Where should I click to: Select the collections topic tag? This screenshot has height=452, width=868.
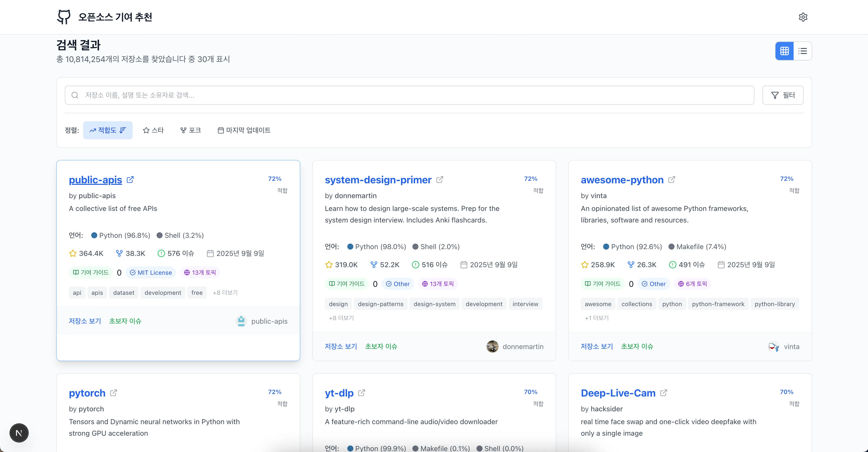tap(637, 304)
